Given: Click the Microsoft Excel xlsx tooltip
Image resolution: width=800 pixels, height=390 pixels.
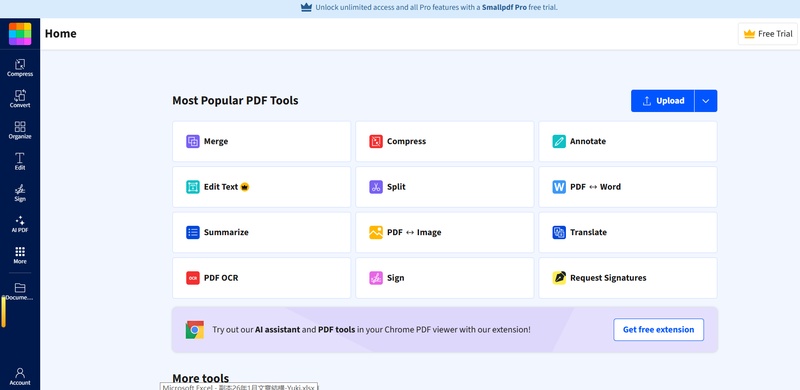Looking at the screenshot, I should coord(239,386).
